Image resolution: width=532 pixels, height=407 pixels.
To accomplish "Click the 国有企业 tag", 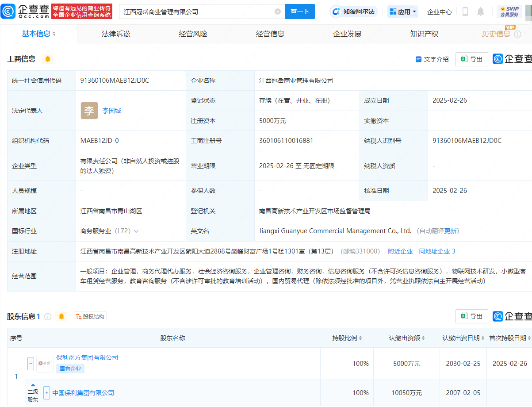I will [x=70, y=369].
